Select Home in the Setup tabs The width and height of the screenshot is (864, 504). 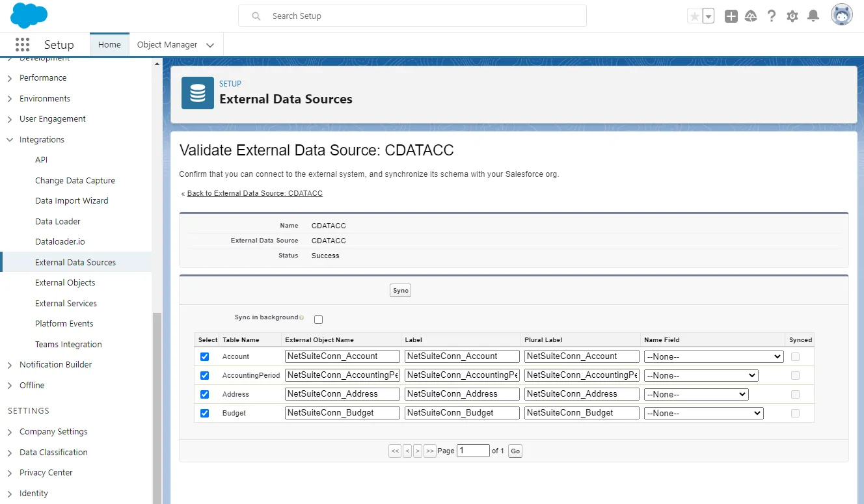coord(109,44)
